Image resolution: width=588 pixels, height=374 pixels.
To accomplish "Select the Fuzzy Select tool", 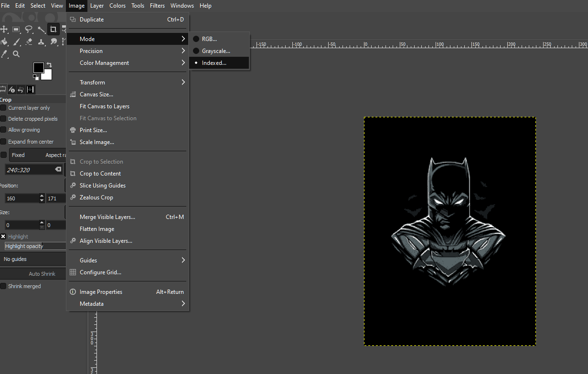I will tap(41, 29).
